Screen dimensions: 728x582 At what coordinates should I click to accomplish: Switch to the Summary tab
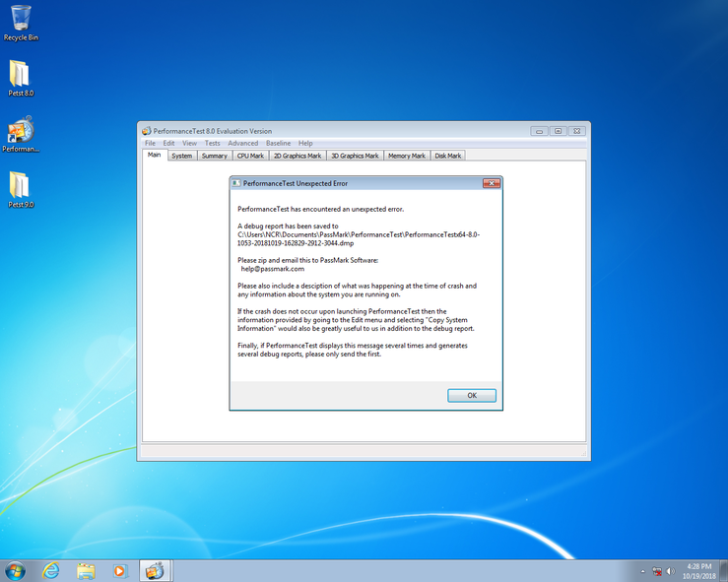[x=215, y=156]
